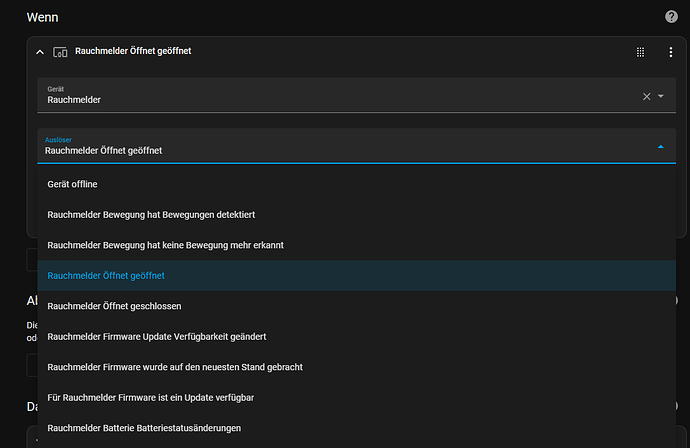
Task: Select Gerät offline trigger option
Action: click(356, 184)
